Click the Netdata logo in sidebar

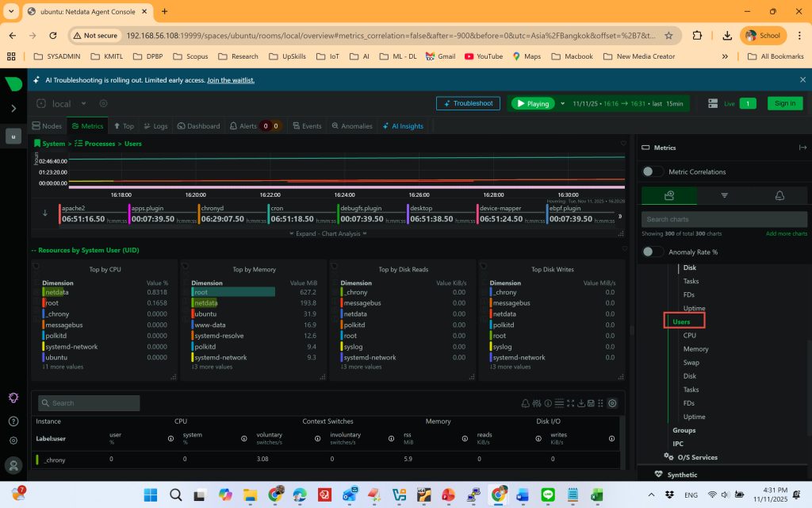click(x=13, y=83)
